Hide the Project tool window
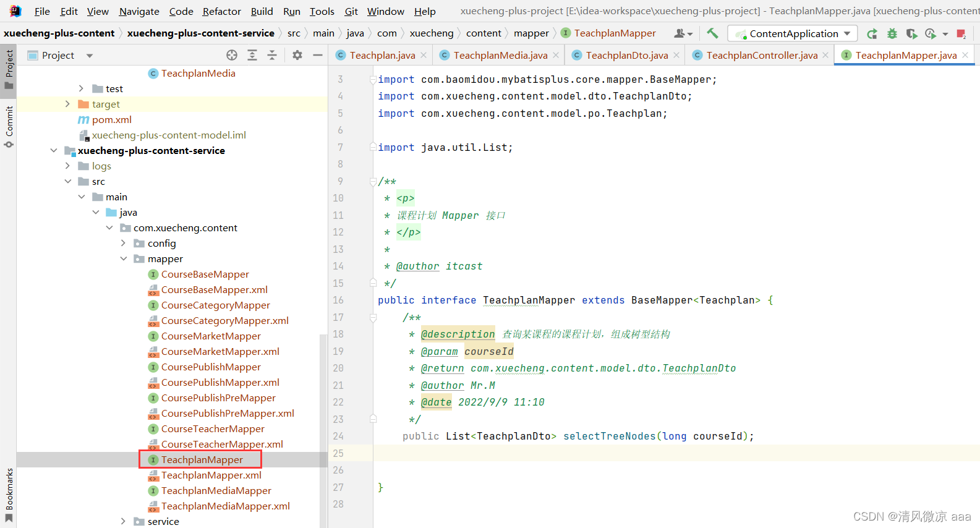Viewport: 980px width, 528px height. (x=318, y=55)
